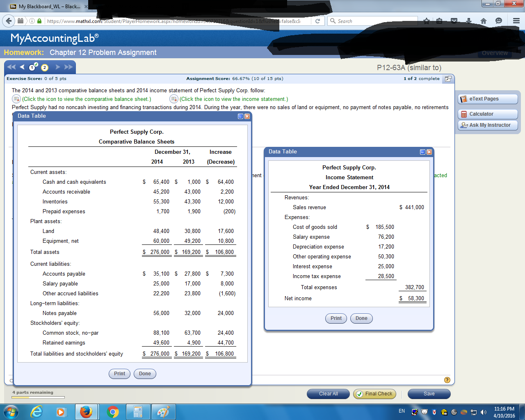525x420 pixels.
Task: Click Done on the income statement table
Action: click(x=361, y=318)
